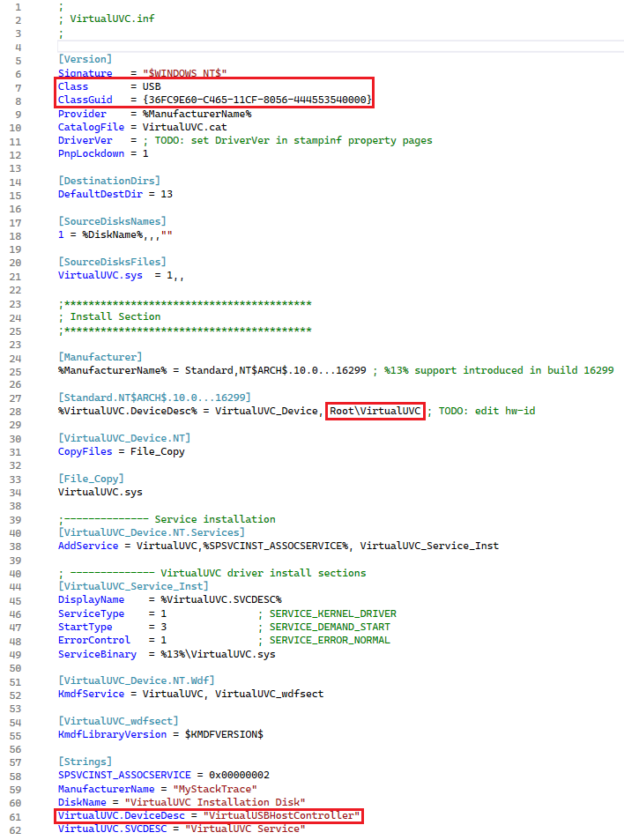Click the "; Install Section" comment
This screenshot has width=624, height=840.
tap(110, 316)
